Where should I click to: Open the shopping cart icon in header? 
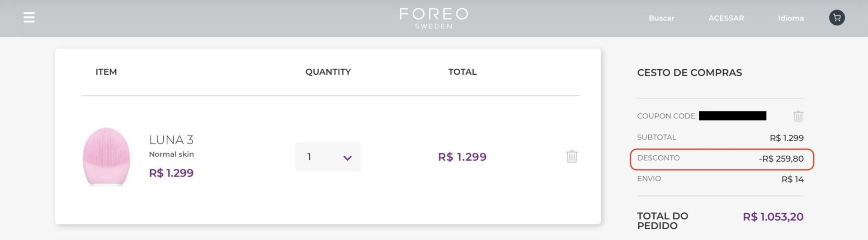point(836,18)
